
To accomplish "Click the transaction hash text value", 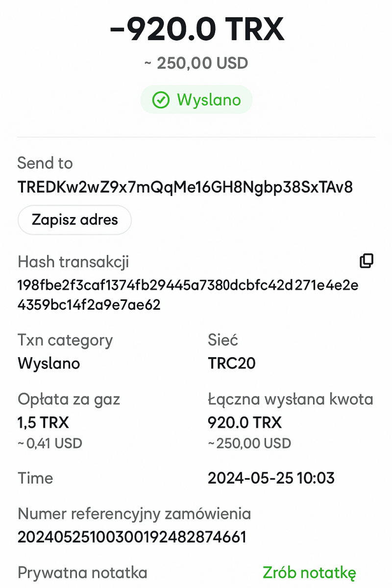I will [188, 295].
